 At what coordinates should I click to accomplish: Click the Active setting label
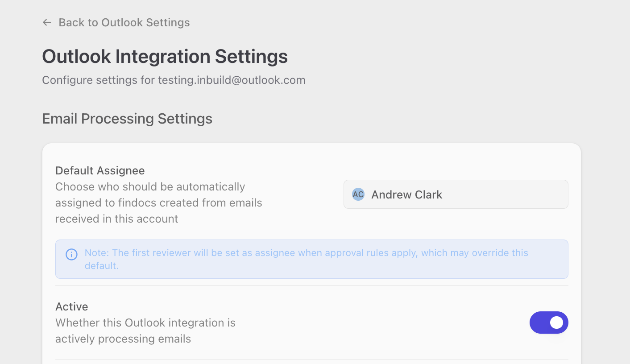tap(72, 306)
